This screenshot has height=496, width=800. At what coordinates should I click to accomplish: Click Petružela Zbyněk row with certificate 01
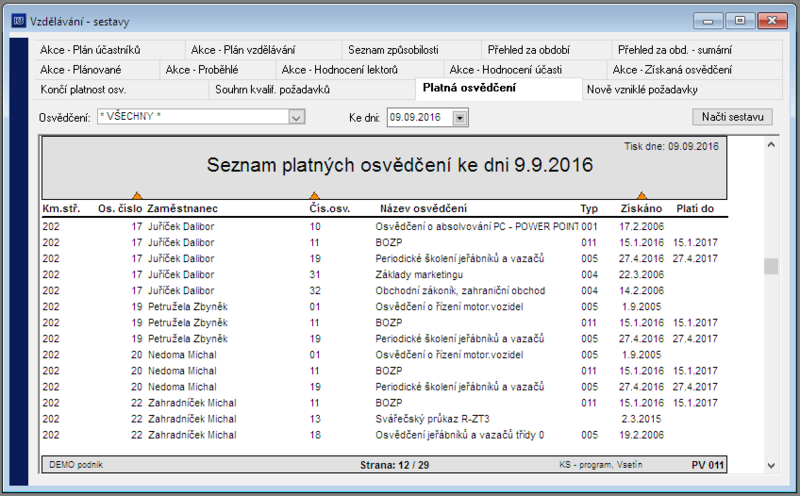[x=385, y=307]
